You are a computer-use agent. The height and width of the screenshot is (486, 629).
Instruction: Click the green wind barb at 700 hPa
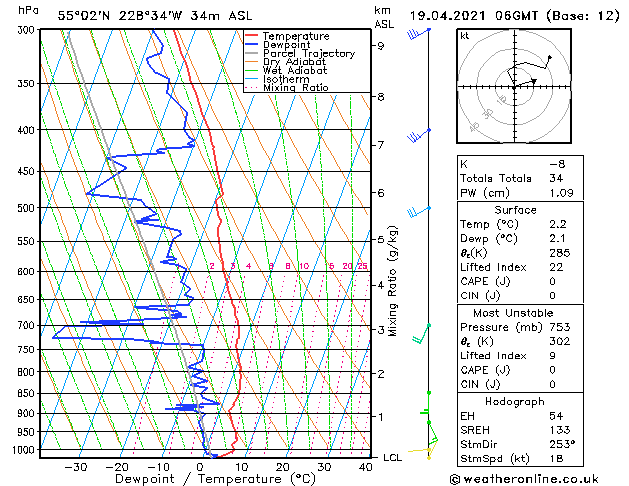(x=421, y=334)
